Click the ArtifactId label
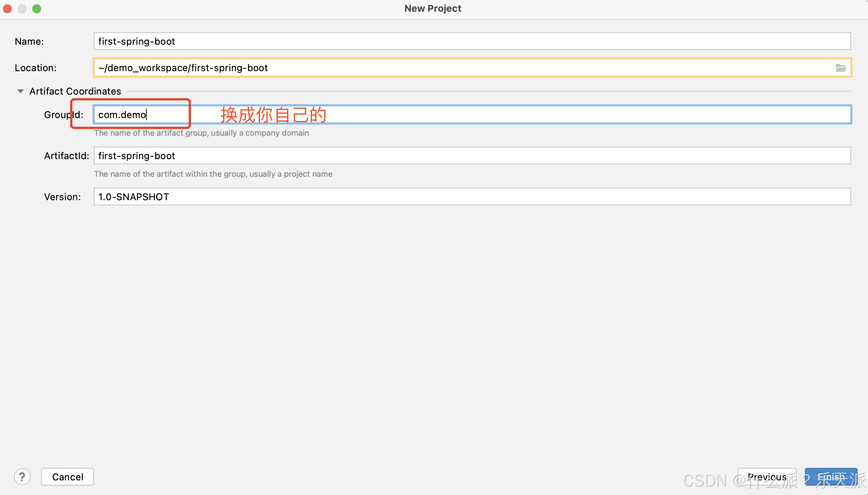This screenshot has width=868, height=495. [x=66, y=155]
